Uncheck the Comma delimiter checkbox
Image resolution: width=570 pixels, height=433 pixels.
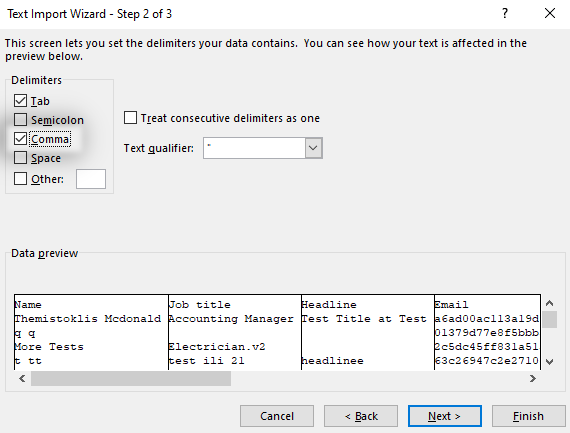20,139
